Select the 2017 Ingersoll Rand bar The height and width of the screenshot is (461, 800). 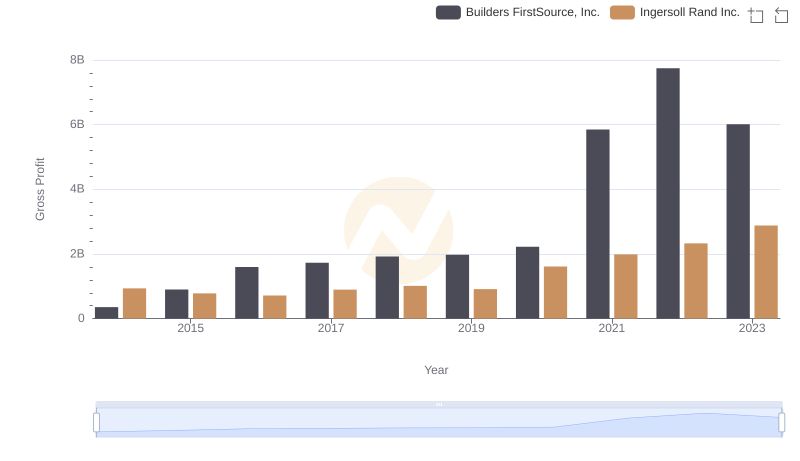click(345, 304)
